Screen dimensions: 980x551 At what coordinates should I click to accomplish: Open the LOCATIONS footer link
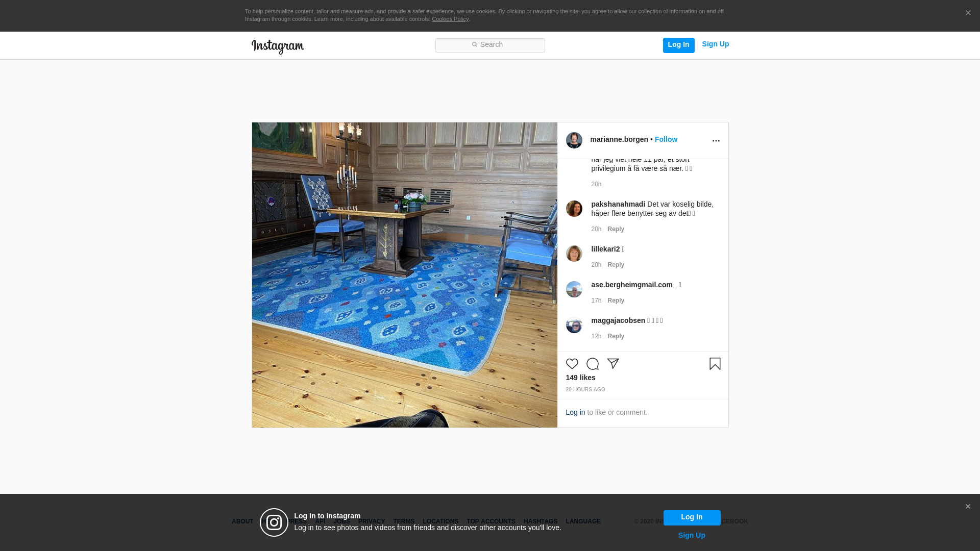(440, 521)
